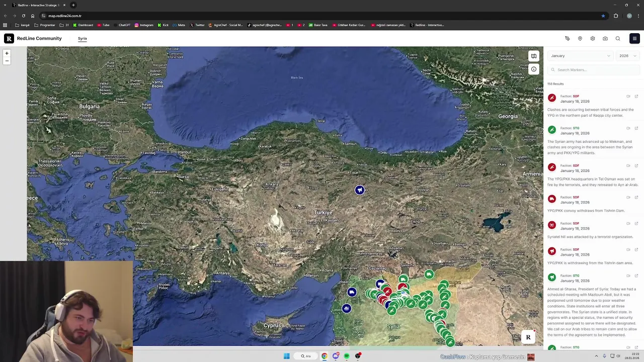
Task: Open the 2026 year dropdown
Action: [628, 56]
